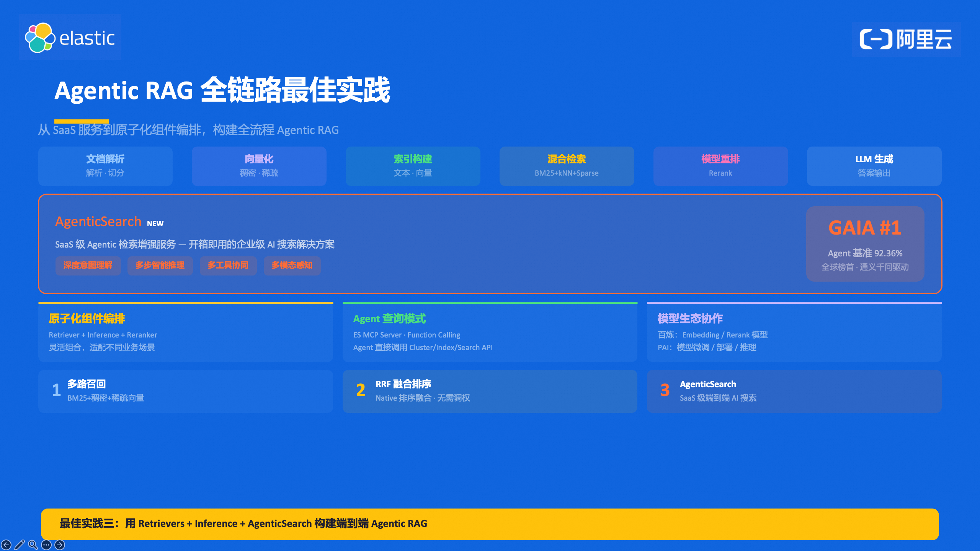
Task: Open the 模型生态协作 card
Action: 794,332
